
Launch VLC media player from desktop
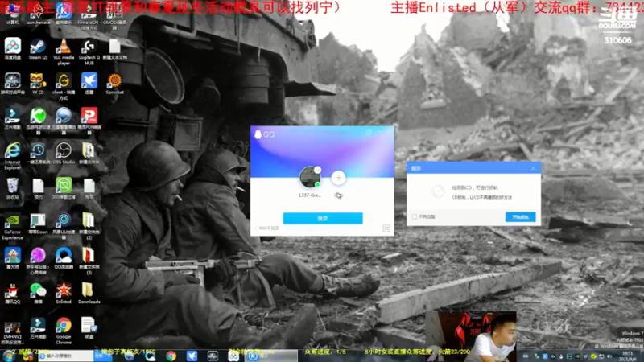(64, 51)
